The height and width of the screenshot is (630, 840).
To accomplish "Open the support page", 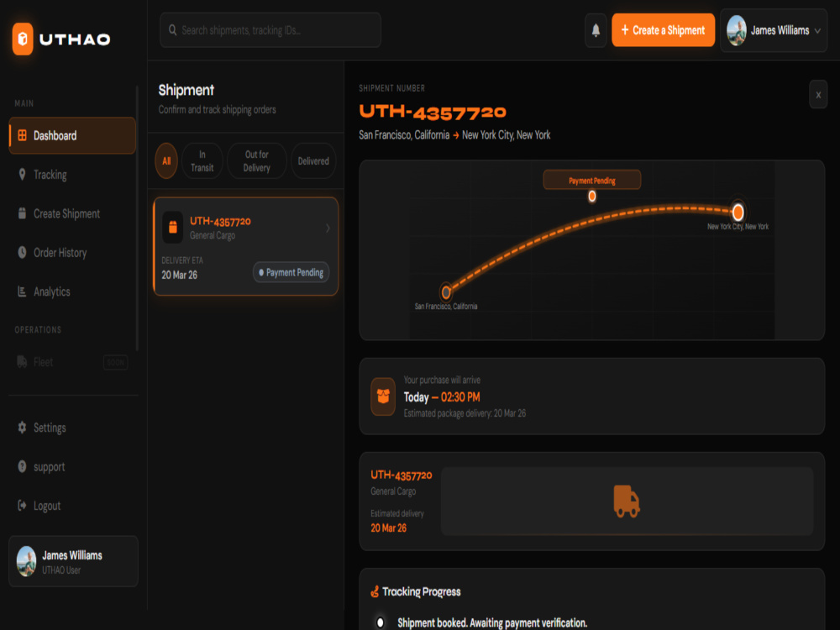I will coord(72,466).
